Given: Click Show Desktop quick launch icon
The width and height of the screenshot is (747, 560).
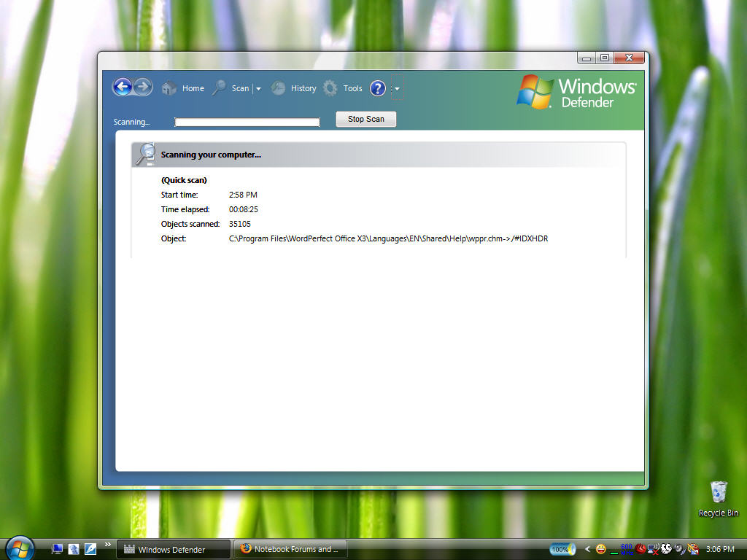Looking at the screenshot, I should point(57,549).
